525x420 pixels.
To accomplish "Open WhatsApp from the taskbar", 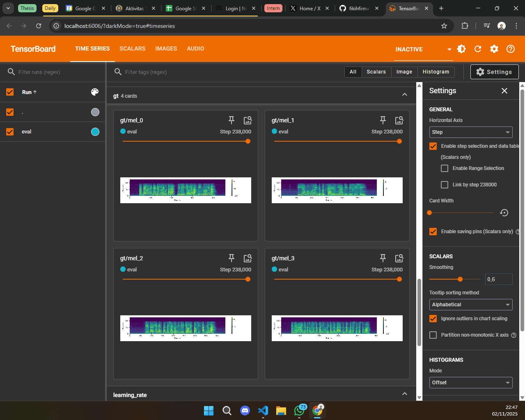I will [x=300, y=411].
